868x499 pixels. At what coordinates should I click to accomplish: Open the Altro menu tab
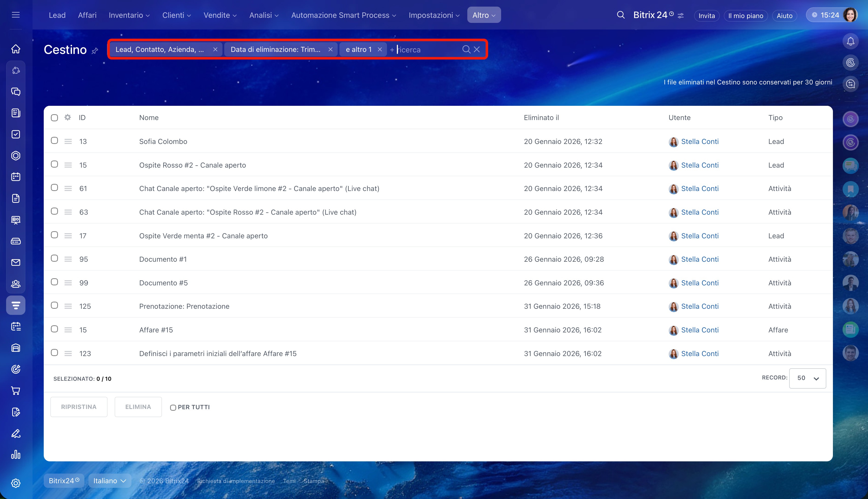pyautogui.click(x=484, y=15)
